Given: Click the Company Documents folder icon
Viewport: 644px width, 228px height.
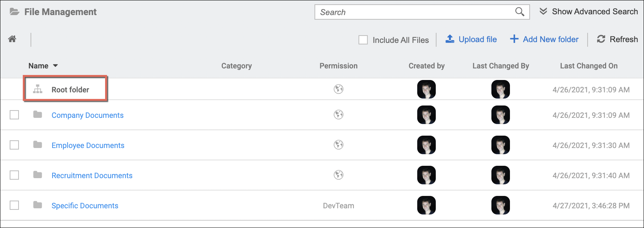Looking at the screenshot, I should [37, 115].
